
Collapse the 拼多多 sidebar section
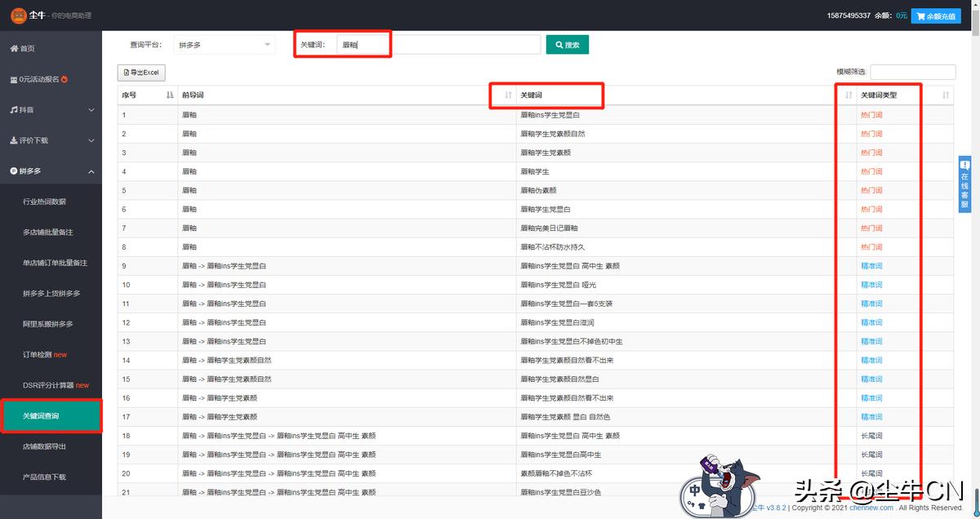51,171
